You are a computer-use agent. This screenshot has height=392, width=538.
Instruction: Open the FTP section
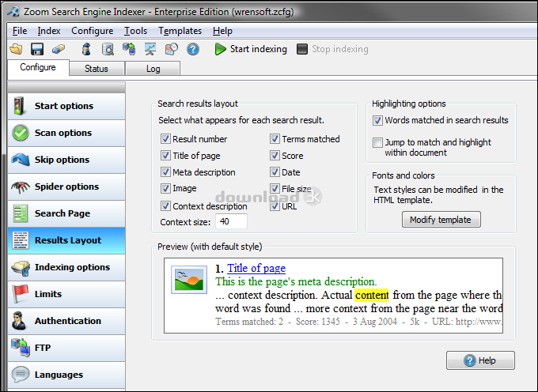tap(66, 348)
